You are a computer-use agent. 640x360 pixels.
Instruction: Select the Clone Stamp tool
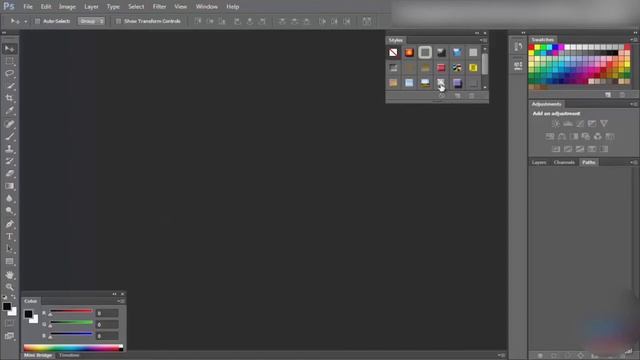(9, 149)
